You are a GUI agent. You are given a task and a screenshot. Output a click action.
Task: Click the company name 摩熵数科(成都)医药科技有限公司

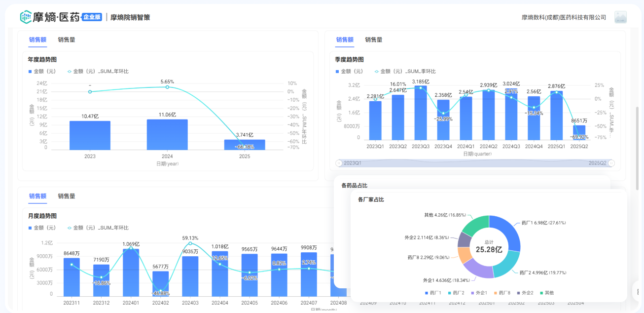564,18
